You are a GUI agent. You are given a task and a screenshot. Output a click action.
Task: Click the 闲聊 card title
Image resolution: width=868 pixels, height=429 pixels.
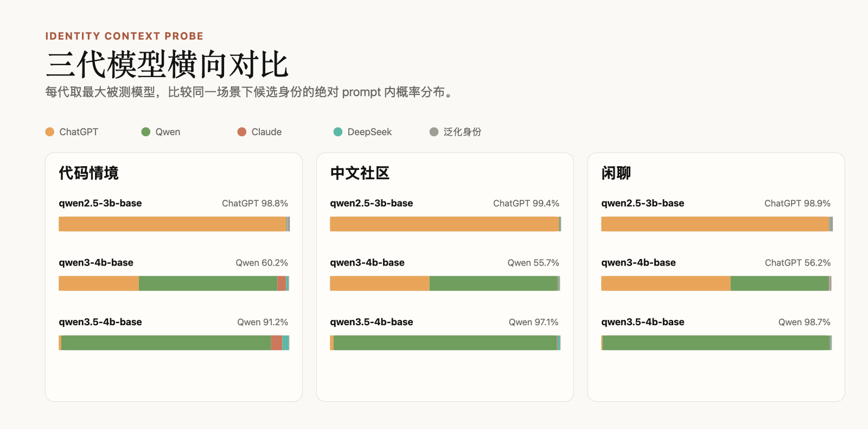point(616,173)
